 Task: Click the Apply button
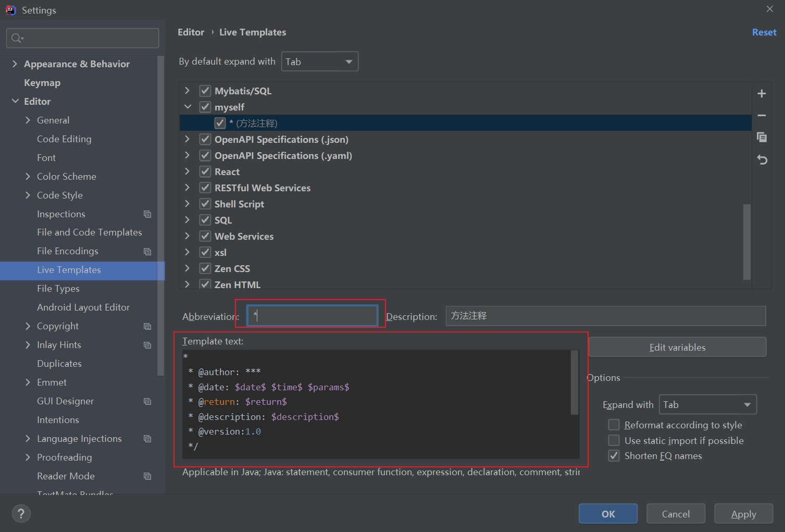pyautogui.click(x=743, y=514)
